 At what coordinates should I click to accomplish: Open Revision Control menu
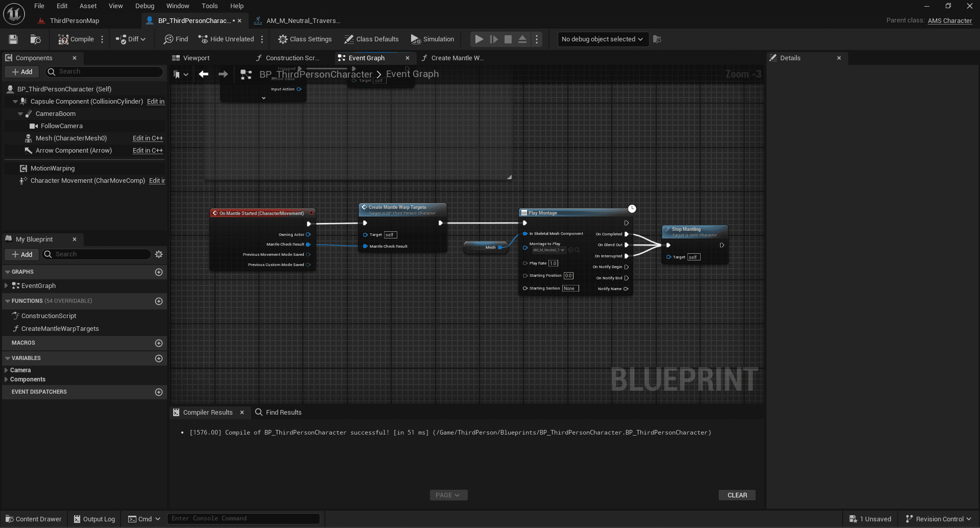[x=939, y=519]
